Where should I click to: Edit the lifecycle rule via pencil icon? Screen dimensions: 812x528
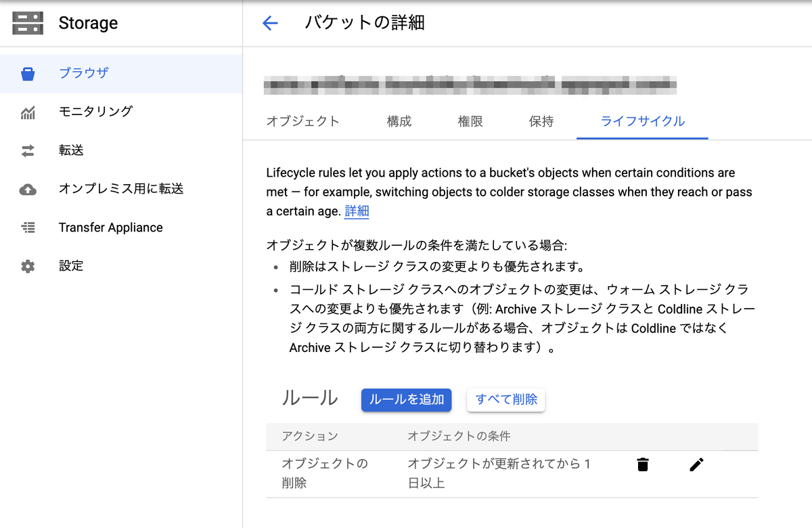tap(696, 464)
